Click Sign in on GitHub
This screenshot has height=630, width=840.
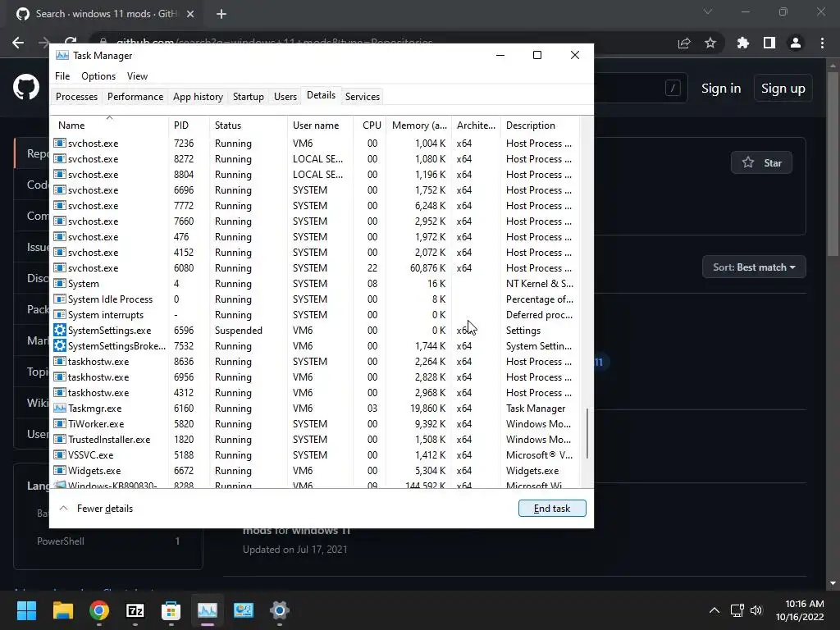pos(721,89)
